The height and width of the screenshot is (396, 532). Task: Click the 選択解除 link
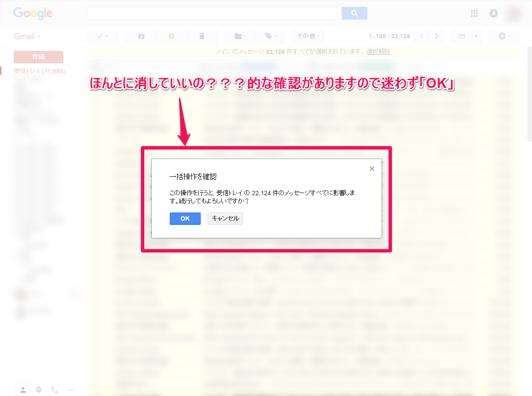click(378, 52)
